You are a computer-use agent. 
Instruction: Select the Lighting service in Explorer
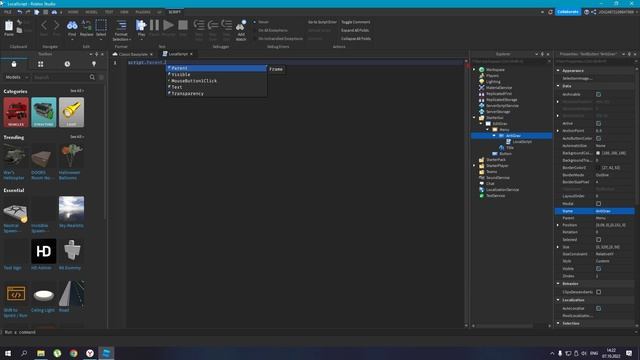coord(493,82)
